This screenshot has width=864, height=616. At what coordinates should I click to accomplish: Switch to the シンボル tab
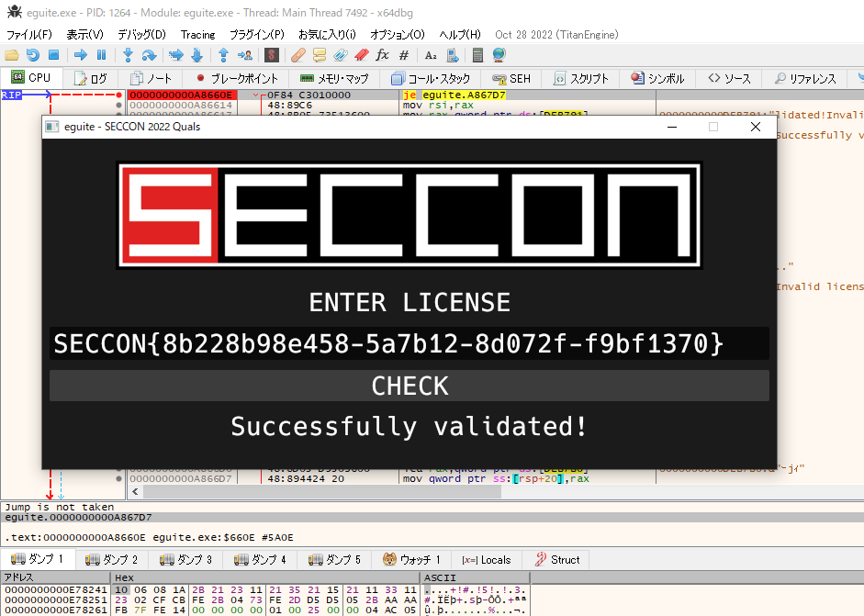658,78
